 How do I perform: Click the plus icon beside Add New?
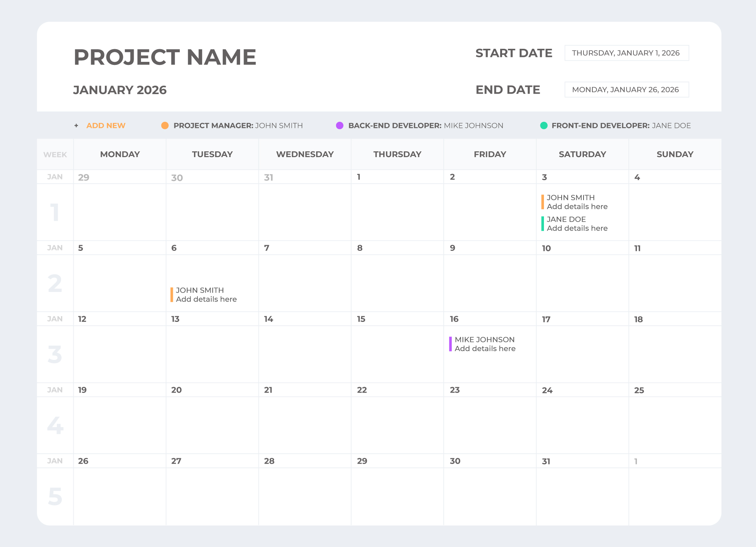(x=76, y=126)
